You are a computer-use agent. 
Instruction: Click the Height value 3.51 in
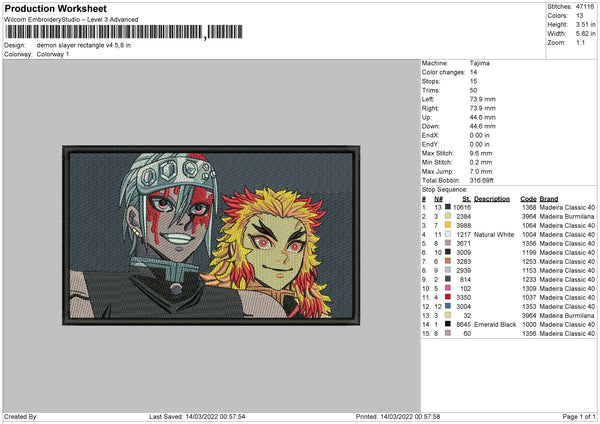(x=585, y=24)
